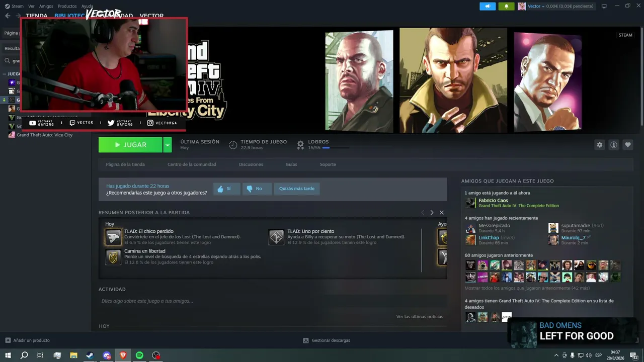Open notifications bell button
This screenshot has width=644, height=362.
(x=506, y=6)
